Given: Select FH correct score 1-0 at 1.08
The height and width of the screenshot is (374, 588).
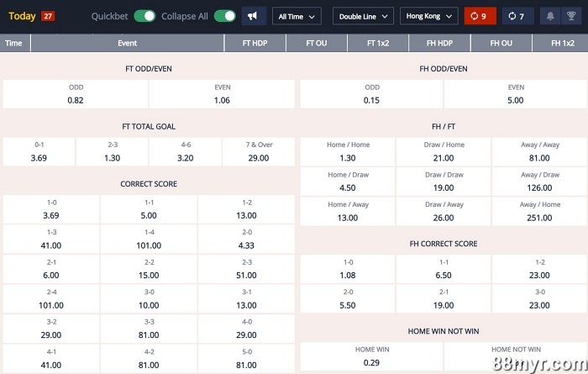Looking at the screenshot, I should pyautogui.click(x=348, y=269).
